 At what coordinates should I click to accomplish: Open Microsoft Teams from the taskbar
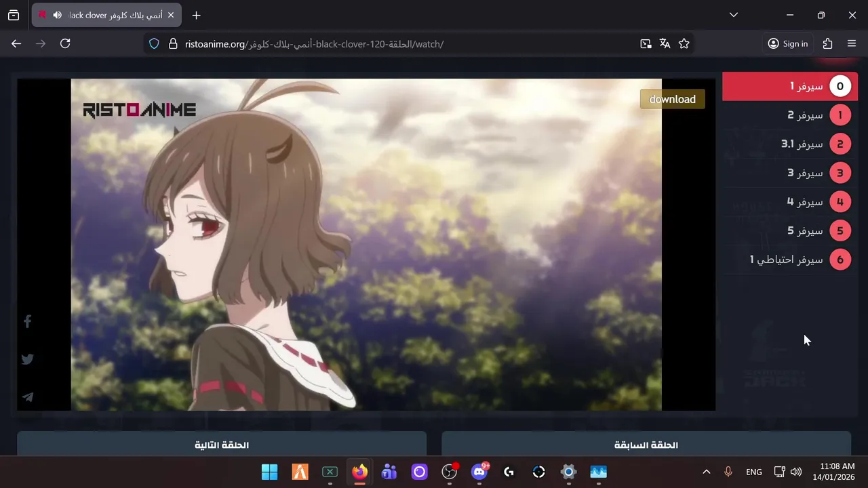389,472
